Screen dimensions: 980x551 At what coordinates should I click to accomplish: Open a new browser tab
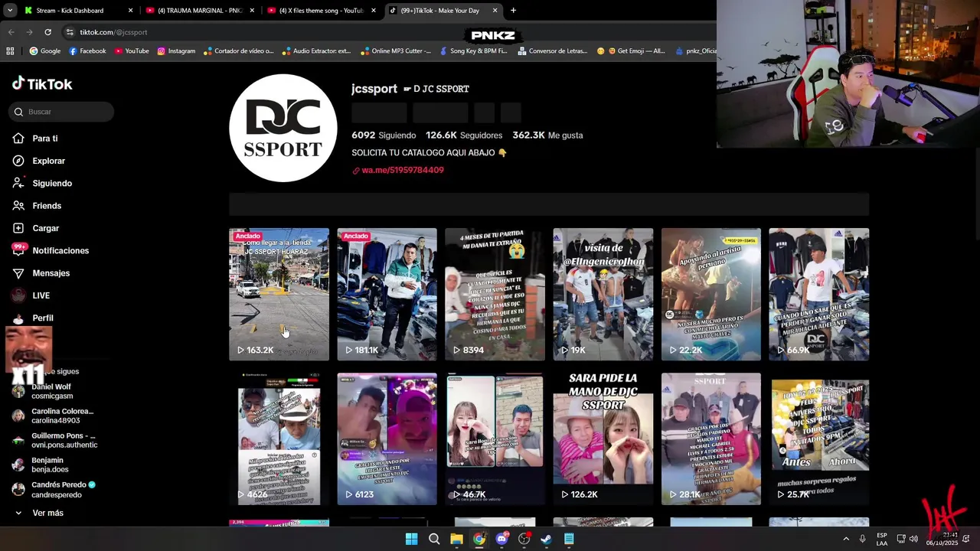point(513,11)
